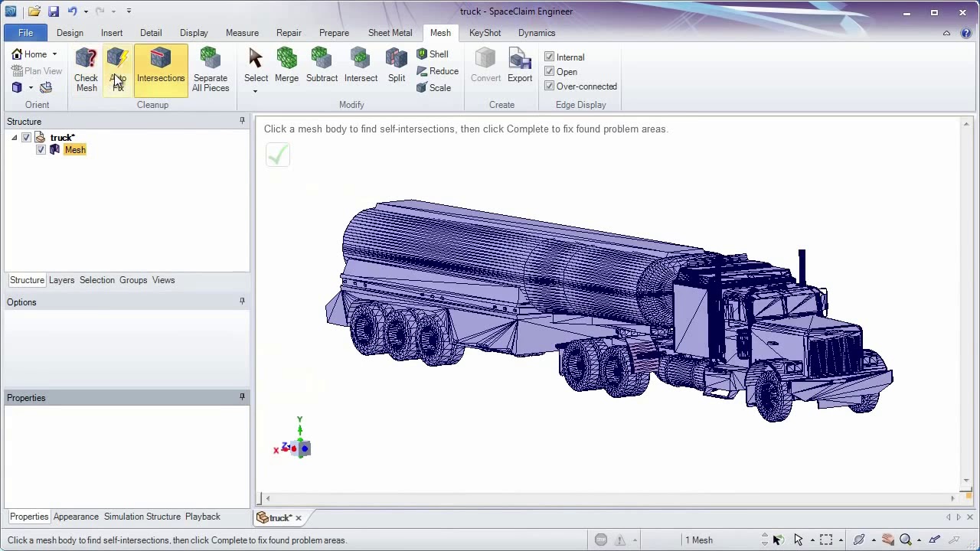Click the snap view icon in Orient

46,88
